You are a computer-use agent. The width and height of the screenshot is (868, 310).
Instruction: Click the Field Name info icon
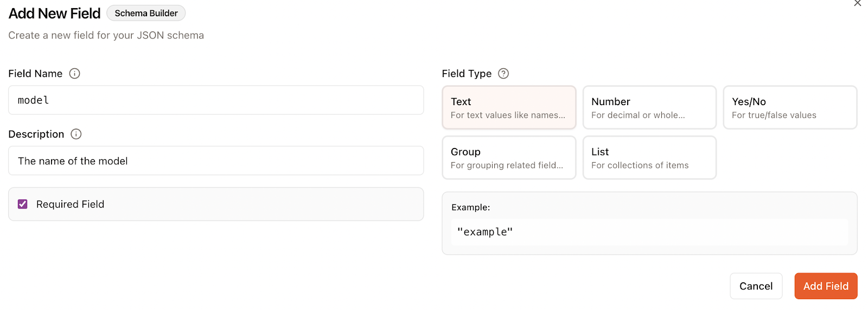pos(75,74)
